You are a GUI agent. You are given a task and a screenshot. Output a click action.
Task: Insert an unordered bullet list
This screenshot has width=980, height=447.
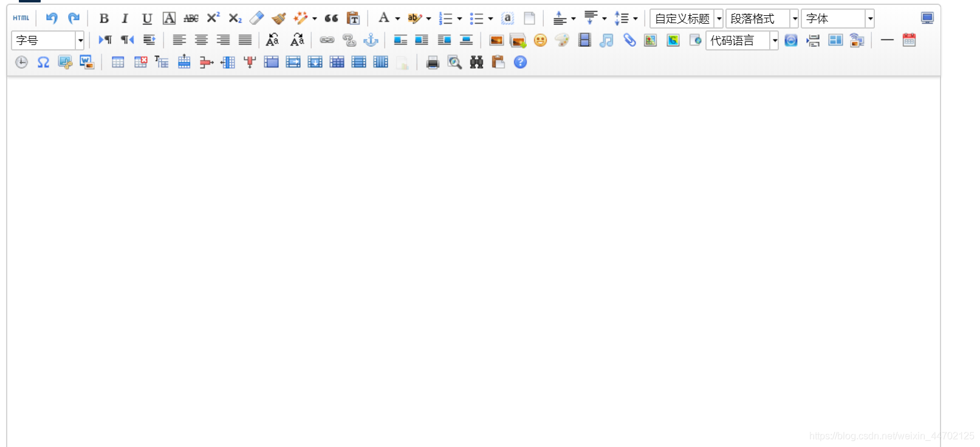tap(477, 18)
